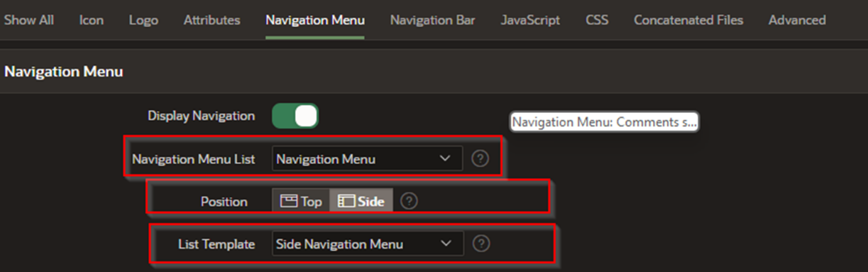Switch to the Logo tab
868x272 pixels.
pyautogui.click(x=143, y=20)
